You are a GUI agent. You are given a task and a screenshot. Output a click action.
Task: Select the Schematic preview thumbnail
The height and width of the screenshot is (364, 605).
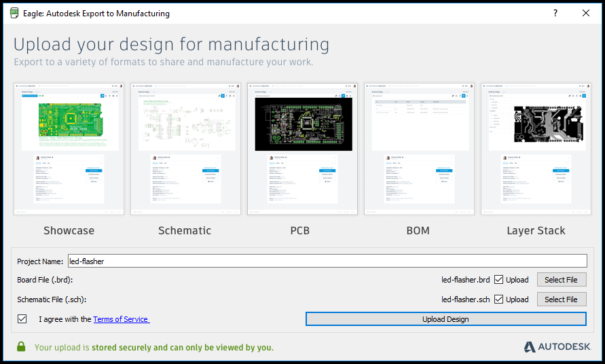(x=185, y=149)
